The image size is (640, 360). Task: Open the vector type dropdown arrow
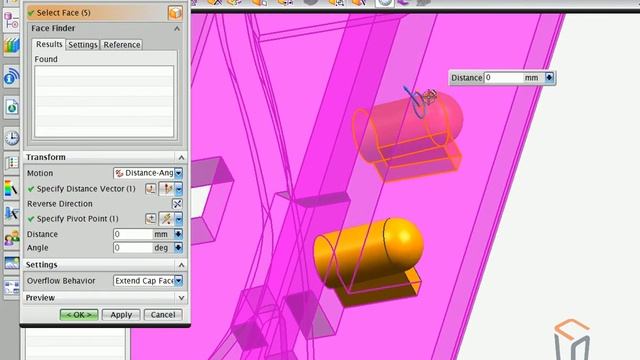(178, 189)
